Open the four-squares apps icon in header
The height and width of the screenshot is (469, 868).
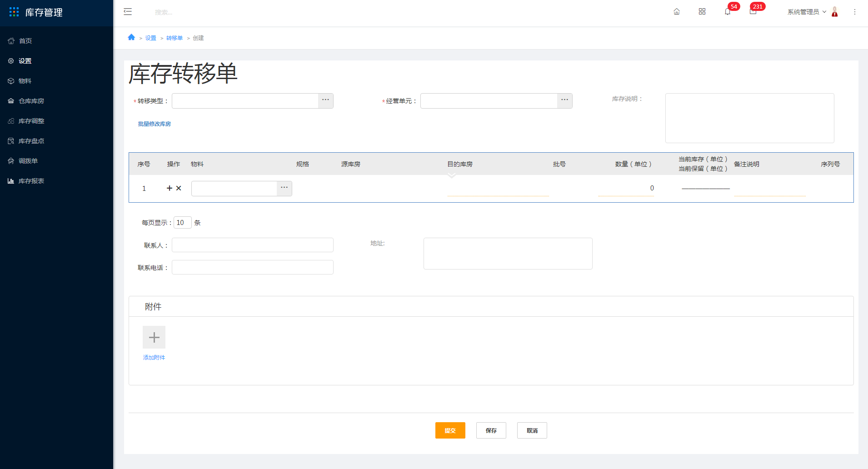click(702, 12)
